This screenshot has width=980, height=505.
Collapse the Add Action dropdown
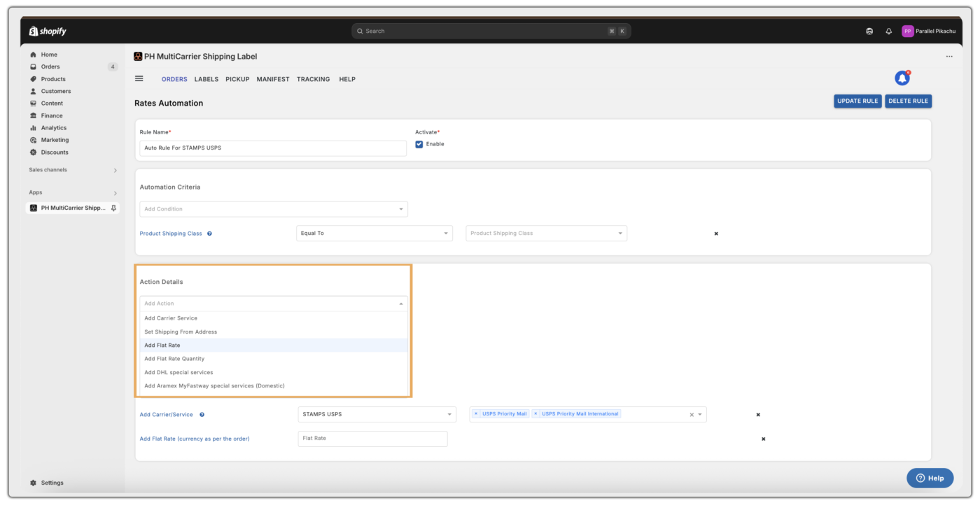coord(401,304)
